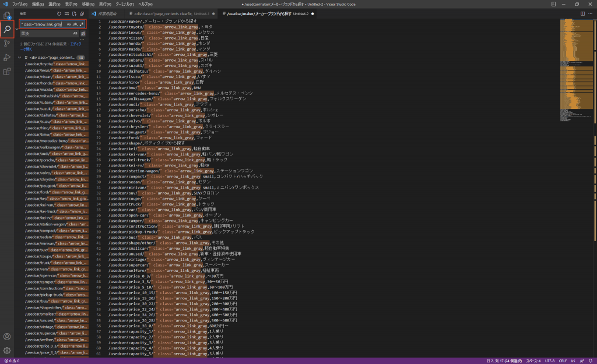Open the ターミナル(T) menu
Viewport: 597px width, 364px height.
pyautogui.click(x=125, y=4)
